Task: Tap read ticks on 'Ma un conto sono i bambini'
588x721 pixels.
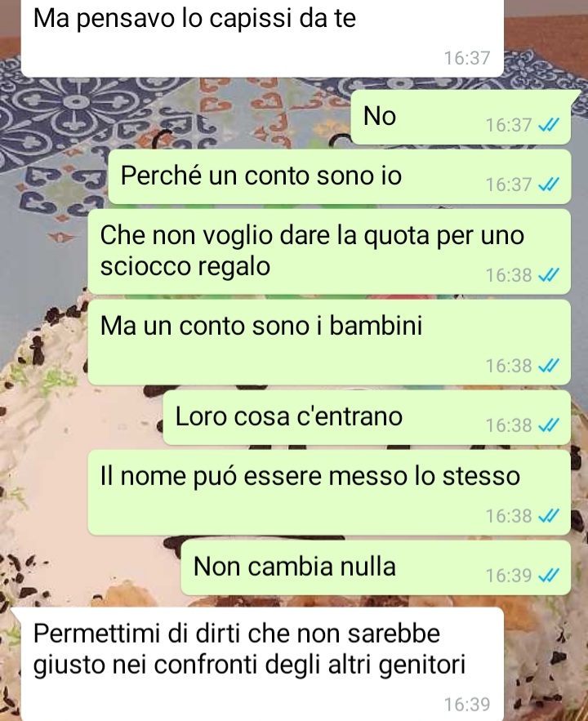Action: click(549, 366)
